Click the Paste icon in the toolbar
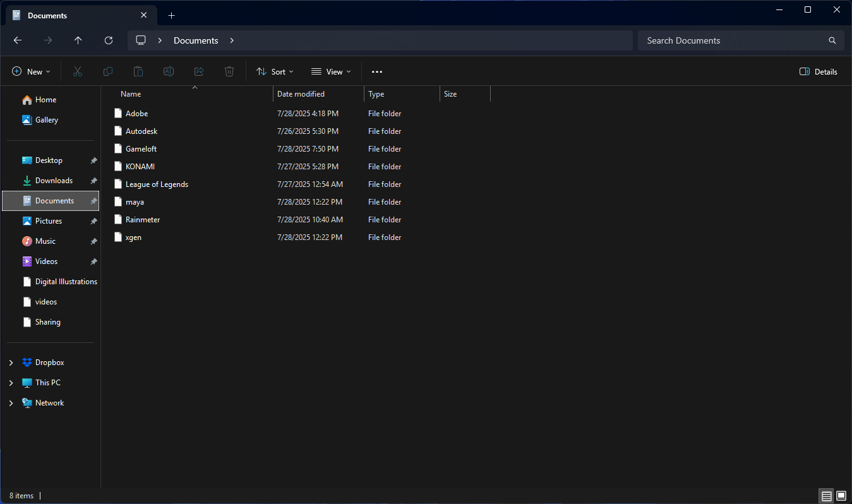This screenshot has width=852, height=504. click(138, 71)
